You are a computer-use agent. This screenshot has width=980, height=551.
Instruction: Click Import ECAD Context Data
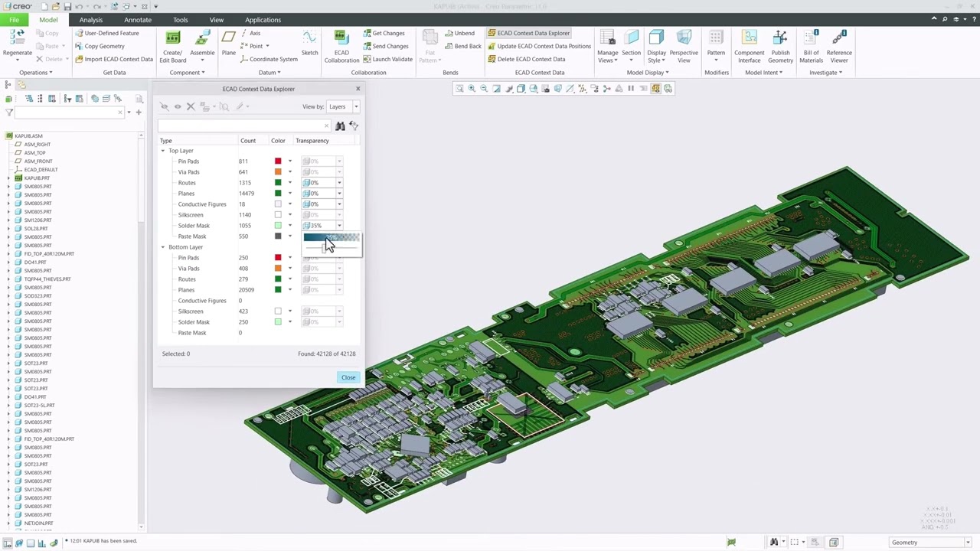pos(113,59)
